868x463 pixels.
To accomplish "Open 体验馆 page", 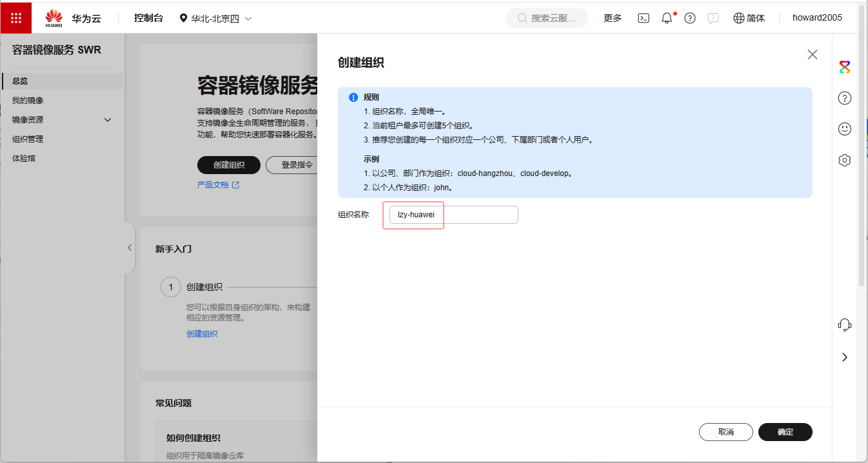I will pos(24,159).
